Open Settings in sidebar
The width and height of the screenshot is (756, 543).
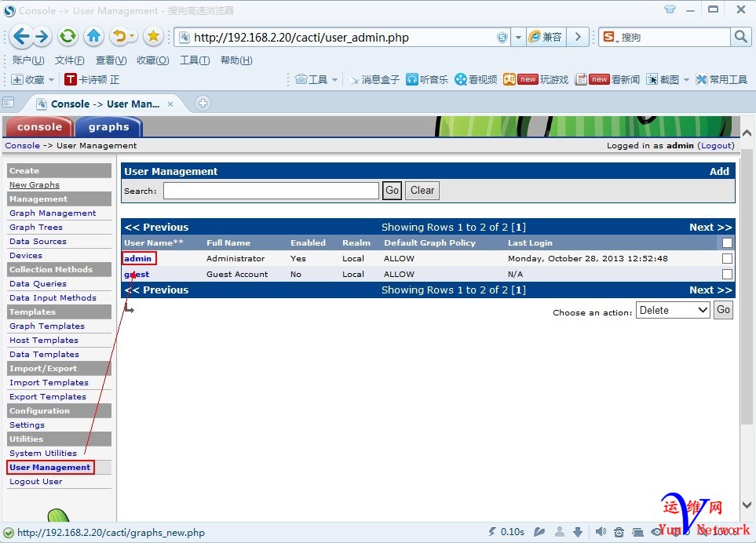point(27,425)
